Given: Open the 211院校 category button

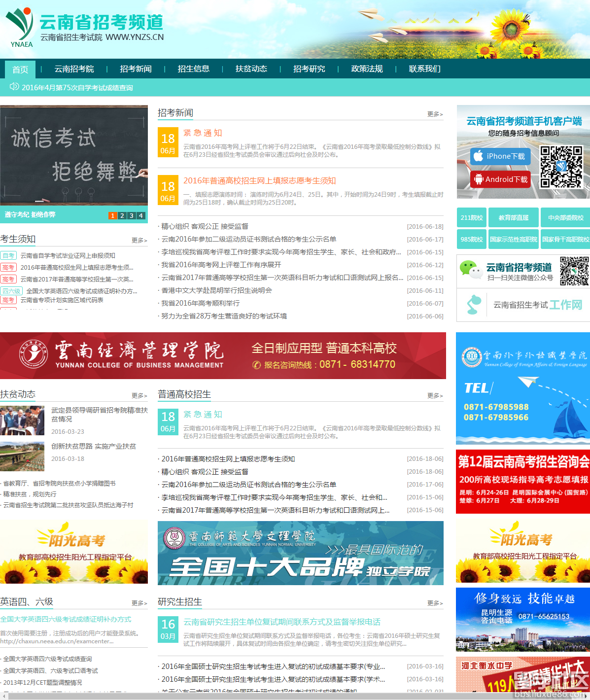Looking at the screenshot, I should 472,217.
